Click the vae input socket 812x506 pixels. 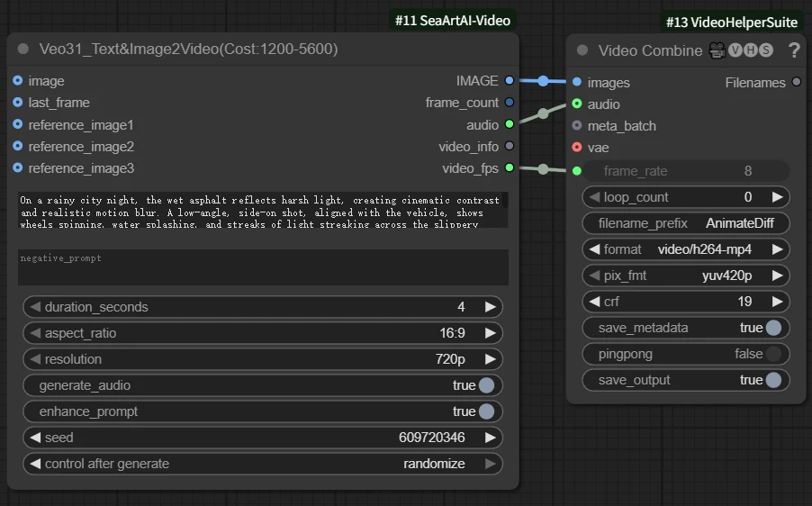point(577,147)
